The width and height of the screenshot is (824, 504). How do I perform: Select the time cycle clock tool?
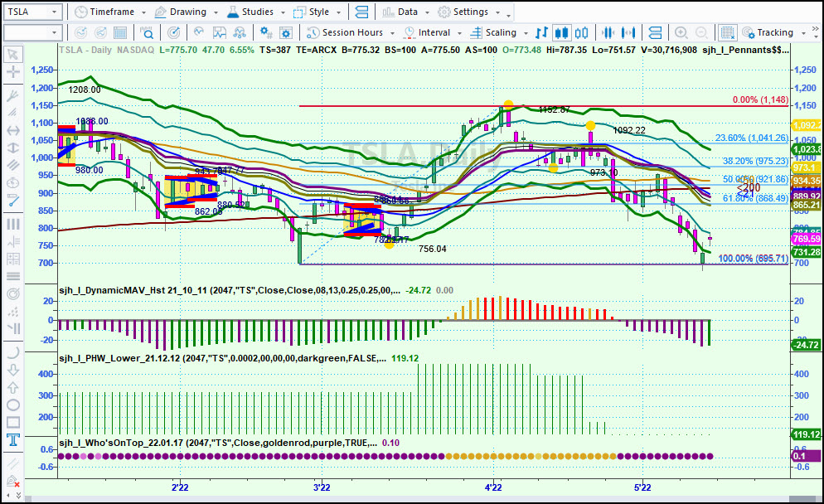[13, 183]
